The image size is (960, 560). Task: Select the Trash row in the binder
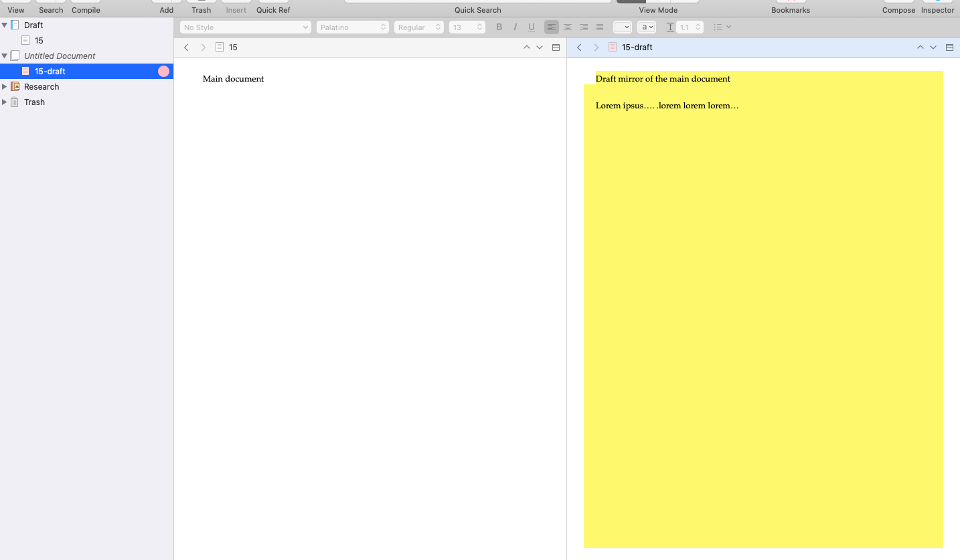pyautogui.click(x=87, y=102)
